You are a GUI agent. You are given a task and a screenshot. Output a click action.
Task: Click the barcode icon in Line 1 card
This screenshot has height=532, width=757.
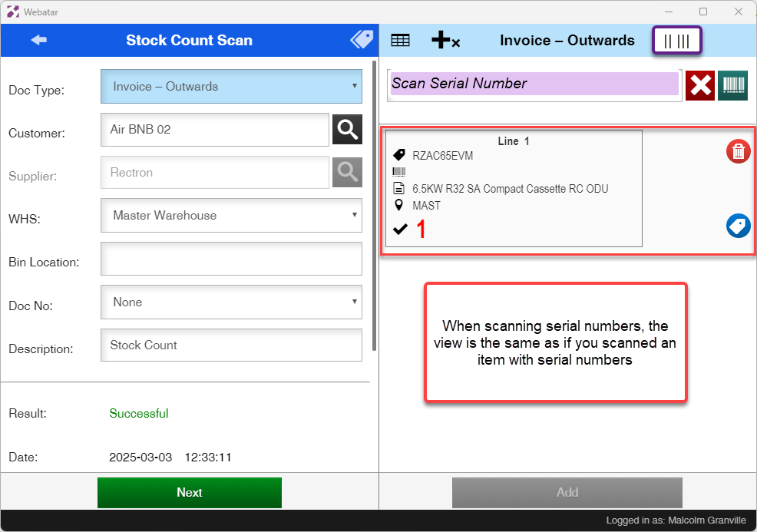pos(398,172)
